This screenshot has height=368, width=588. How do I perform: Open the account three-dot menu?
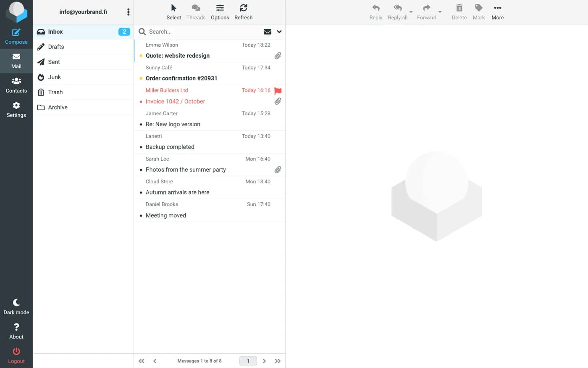(x=128, y=12)
